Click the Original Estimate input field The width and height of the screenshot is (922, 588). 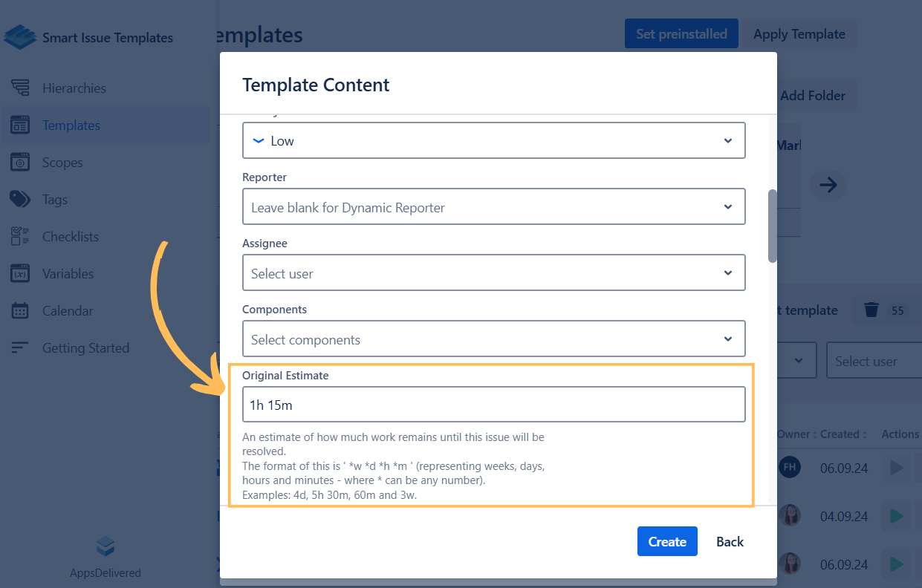pyautogui.click(x=493, y=405)
